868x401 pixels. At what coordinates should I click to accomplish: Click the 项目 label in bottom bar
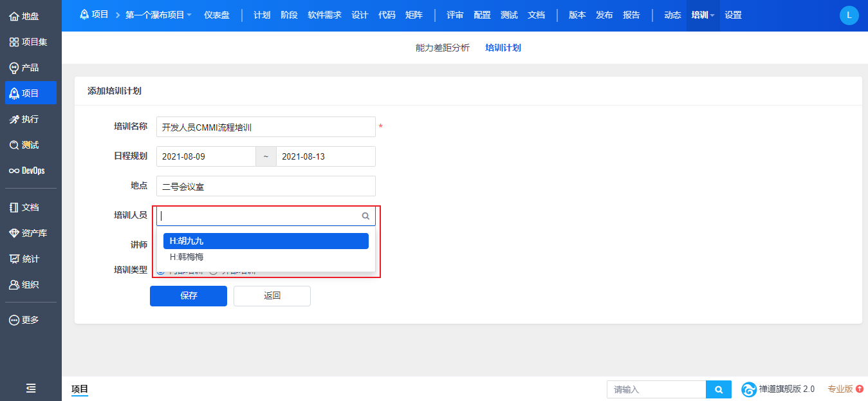pyautogui.click(x=80, y=389)
